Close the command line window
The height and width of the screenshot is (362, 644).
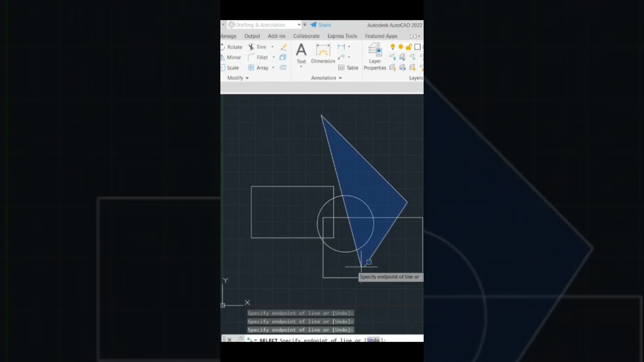[229, 340]
